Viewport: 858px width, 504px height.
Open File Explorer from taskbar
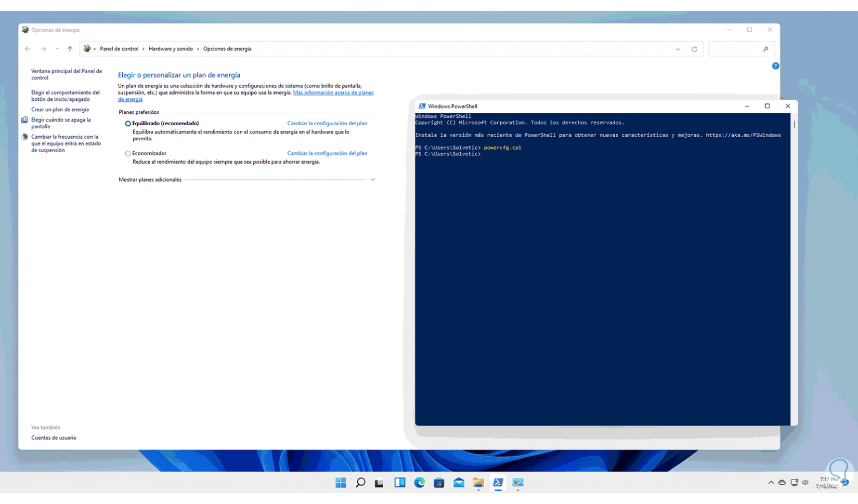478,483
